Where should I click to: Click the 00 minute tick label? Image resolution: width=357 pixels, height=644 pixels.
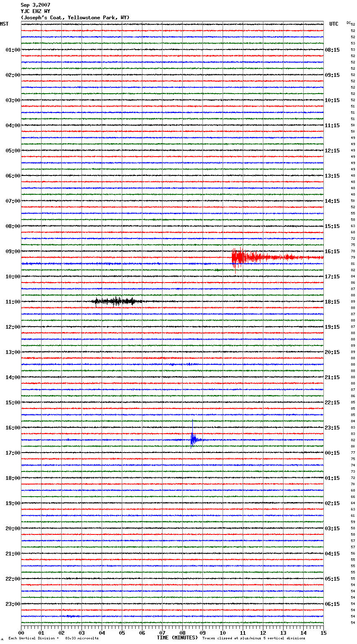[x=21, y=633]
